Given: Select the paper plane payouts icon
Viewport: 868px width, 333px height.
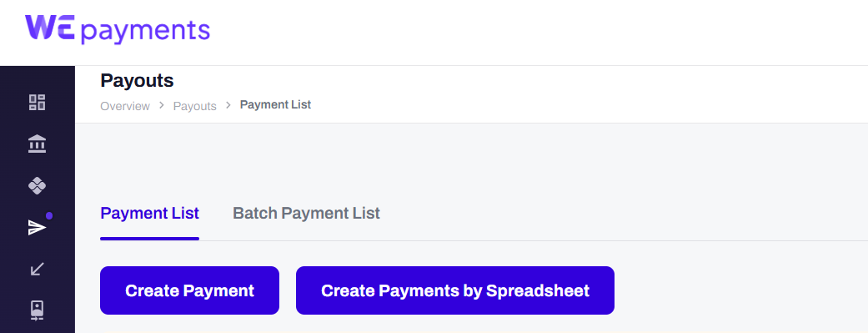Looking at the screenshot, I should 37,227.
